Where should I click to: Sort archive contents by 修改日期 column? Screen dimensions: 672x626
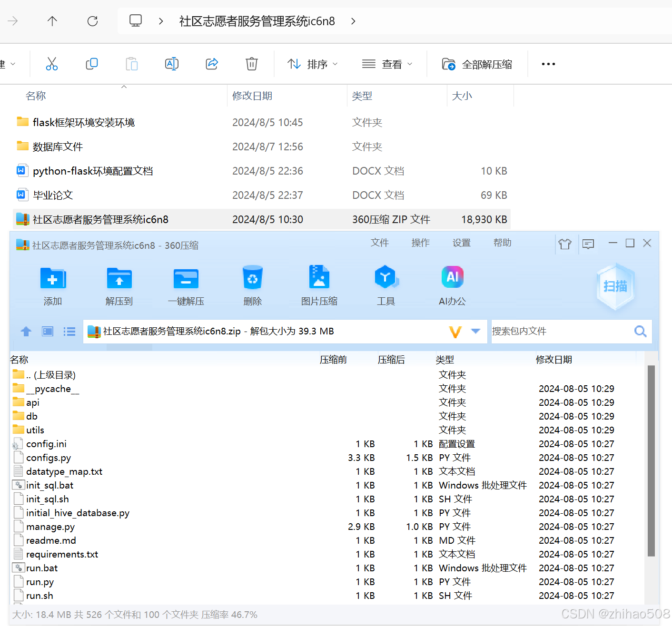tap(554, 360)
